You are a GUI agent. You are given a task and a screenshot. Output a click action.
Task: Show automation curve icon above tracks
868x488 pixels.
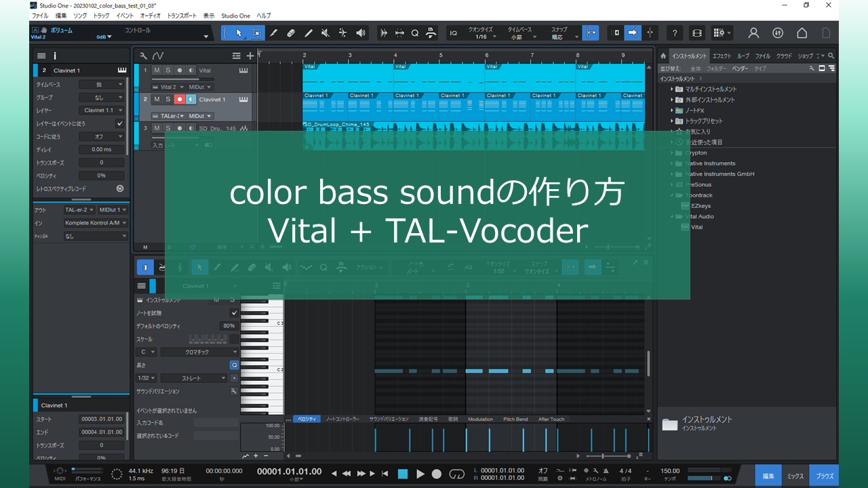(x=157, y=56)
